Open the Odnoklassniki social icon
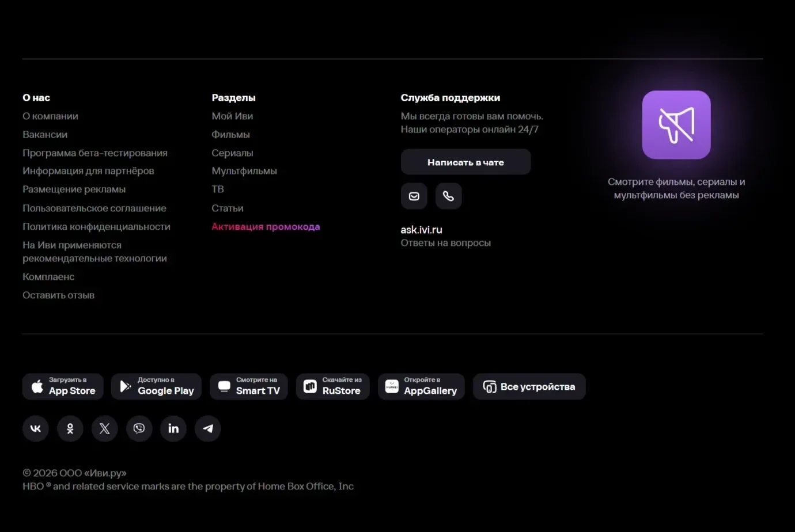Screen dimensions: 795x532 pos(70,428)
